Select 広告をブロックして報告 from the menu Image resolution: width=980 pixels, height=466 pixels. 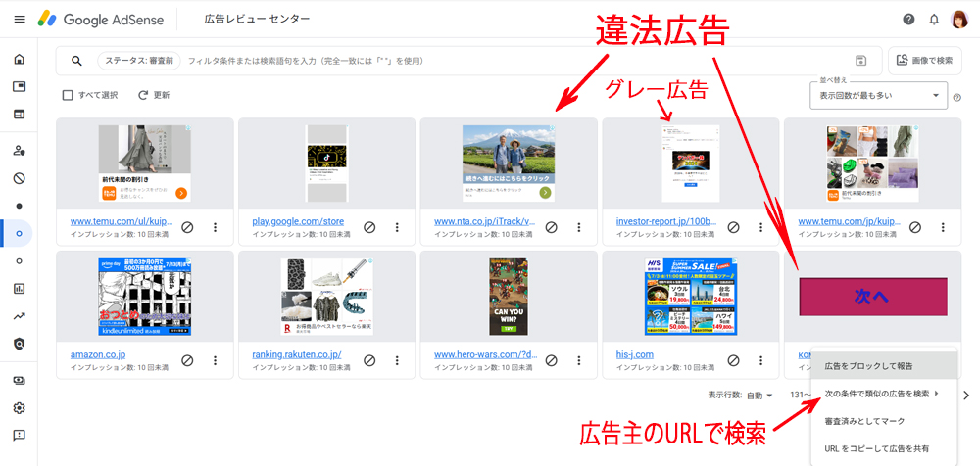pyautogui.click(x=884, y=366)
